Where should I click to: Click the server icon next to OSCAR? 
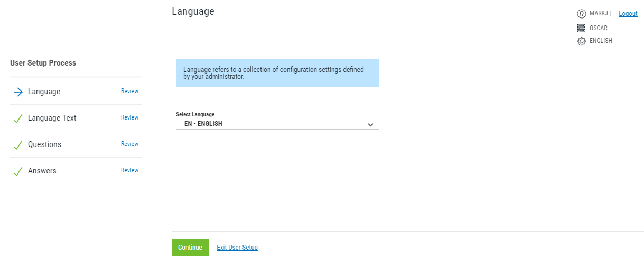[x=582, y=28]
